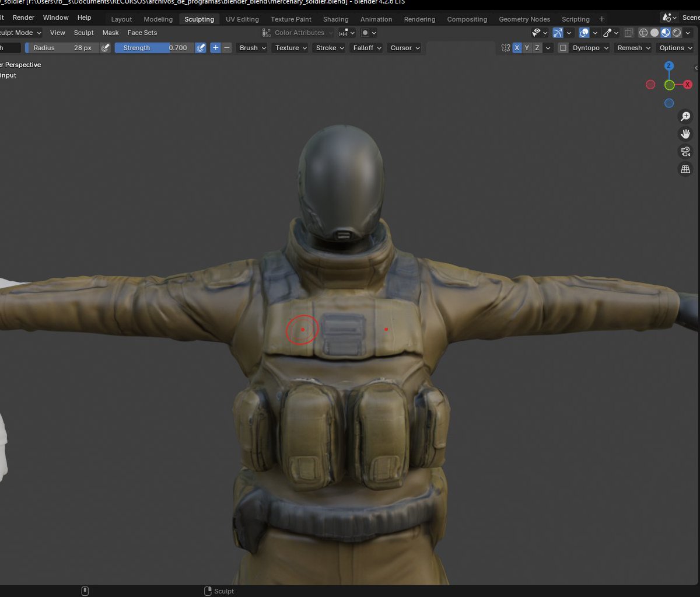Image resolution: width=700 pixels, height=597 pixels.
Task: Click the green Y axis circle on gizmo
Action: tap(670, 85)
